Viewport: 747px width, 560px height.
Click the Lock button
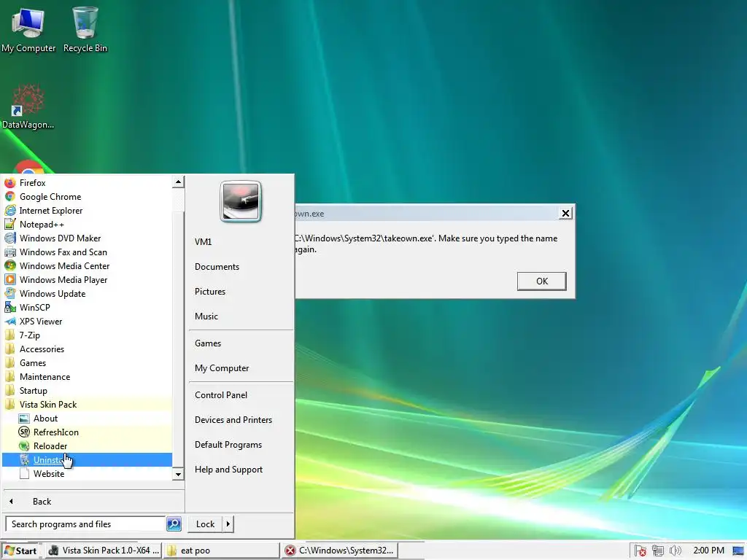(205, 524)
